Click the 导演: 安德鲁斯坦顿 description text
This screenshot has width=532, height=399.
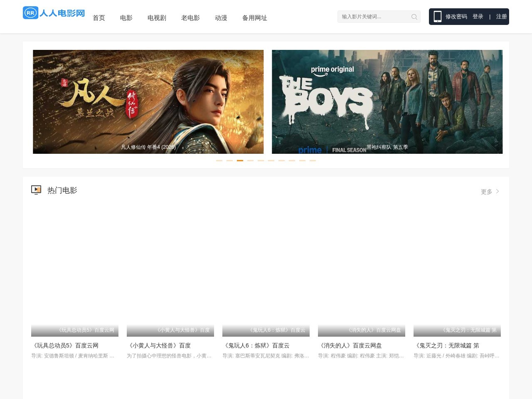tap(73, 356)
